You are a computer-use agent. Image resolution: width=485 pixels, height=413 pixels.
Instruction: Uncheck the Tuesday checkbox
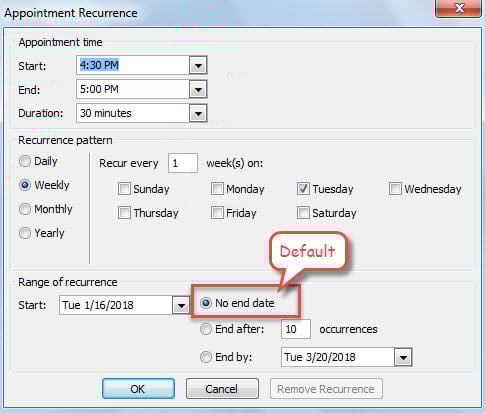tap(303, 189)
